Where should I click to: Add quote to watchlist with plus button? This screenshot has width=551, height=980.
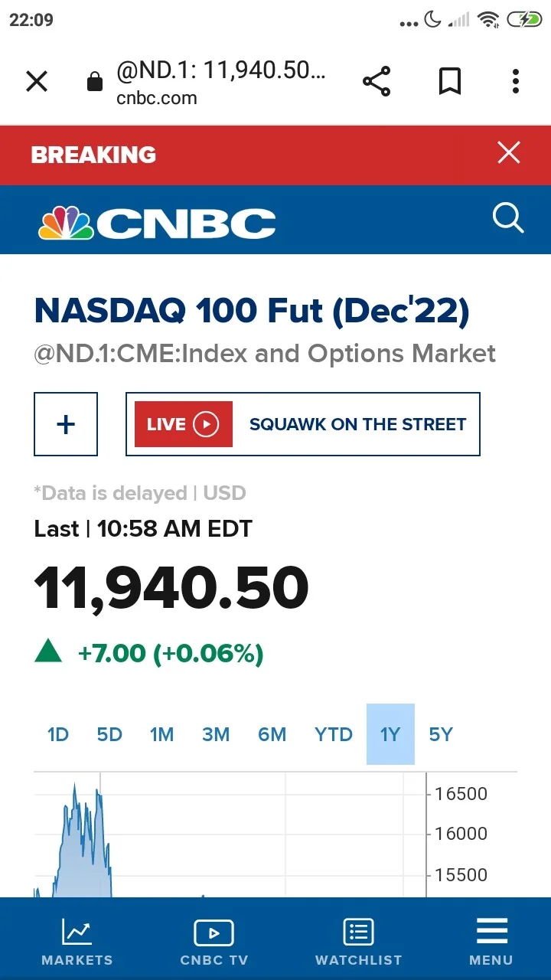(66, 424)
